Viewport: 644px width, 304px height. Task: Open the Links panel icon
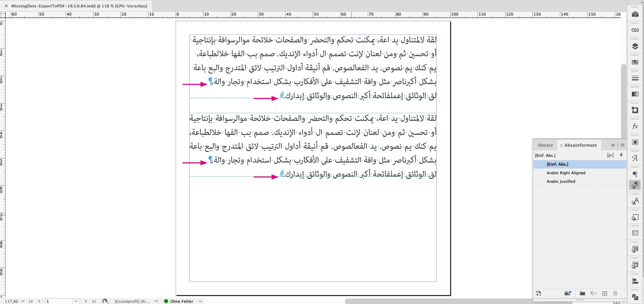635,30
